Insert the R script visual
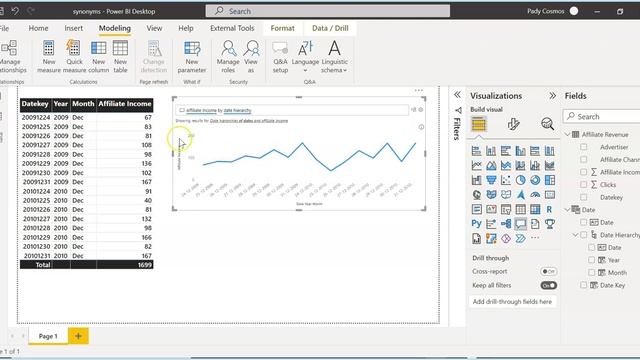 coord(550,209)
